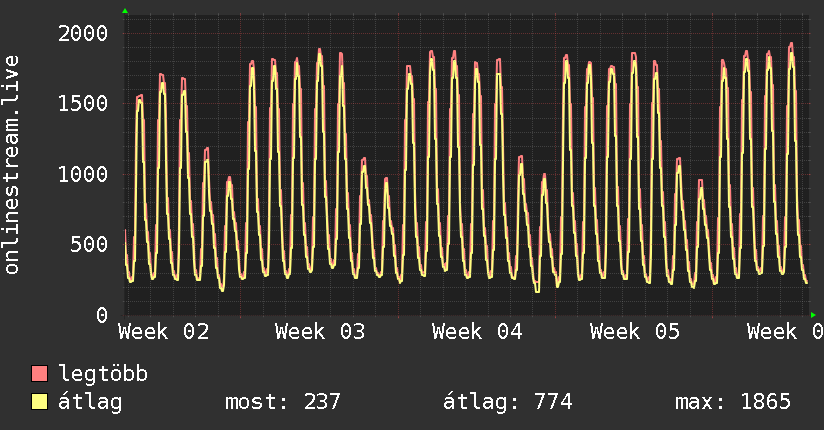Viewport: 824px width, 430px height.
Task: Click the onlinestream.live vertical axis title
Action: tap(12, 165)
